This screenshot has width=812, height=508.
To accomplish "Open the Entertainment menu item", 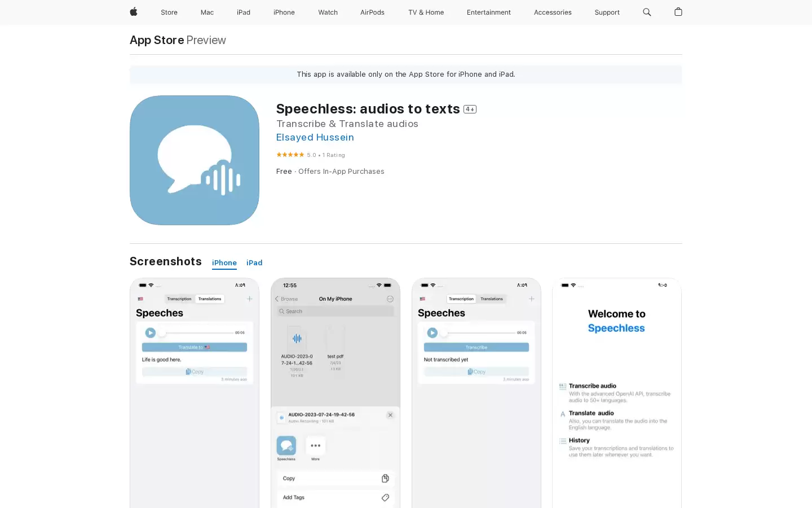I will [489, 12].
